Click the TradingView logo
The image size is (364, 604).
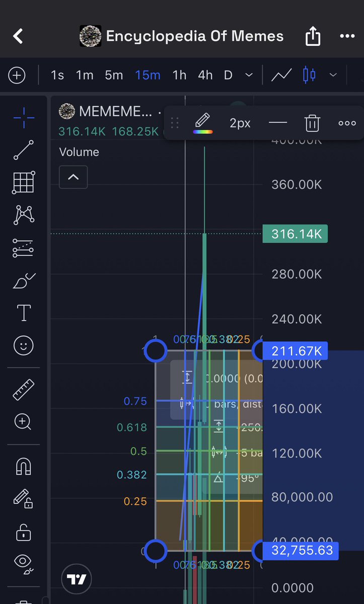click(x=77, y=579)
